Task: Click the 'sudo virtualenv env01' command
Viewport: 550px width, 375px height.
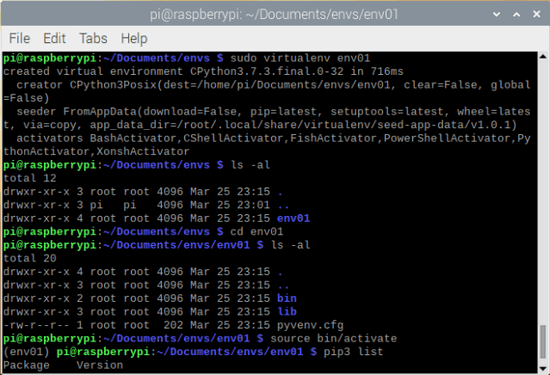Action: (x=300, y=58)
